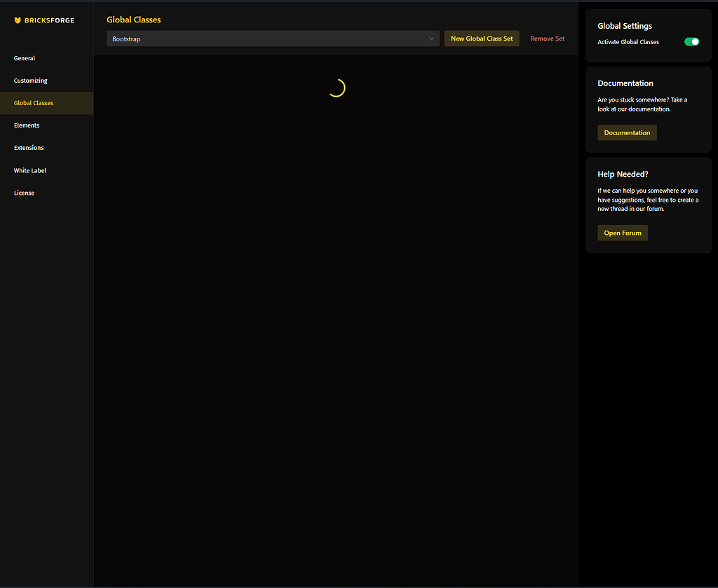Click Open Forum for help
Viewport: 718px width, 588px height.
coord(623,233)
